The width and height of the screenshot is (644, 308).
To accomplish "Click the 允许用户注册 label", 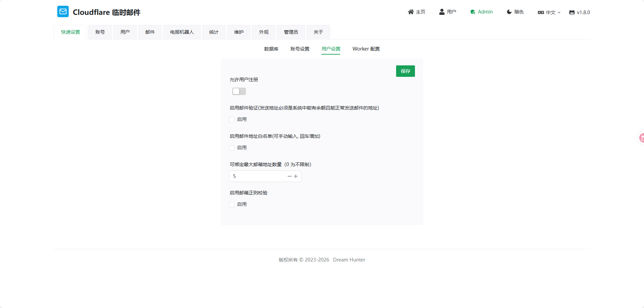I will 244,80.
